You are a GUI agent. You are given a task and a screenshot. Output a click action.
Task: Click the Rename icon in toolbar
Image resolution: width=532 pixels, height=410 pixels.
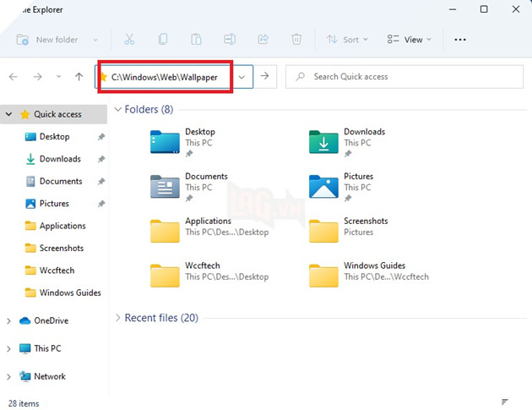click(230, 40)
